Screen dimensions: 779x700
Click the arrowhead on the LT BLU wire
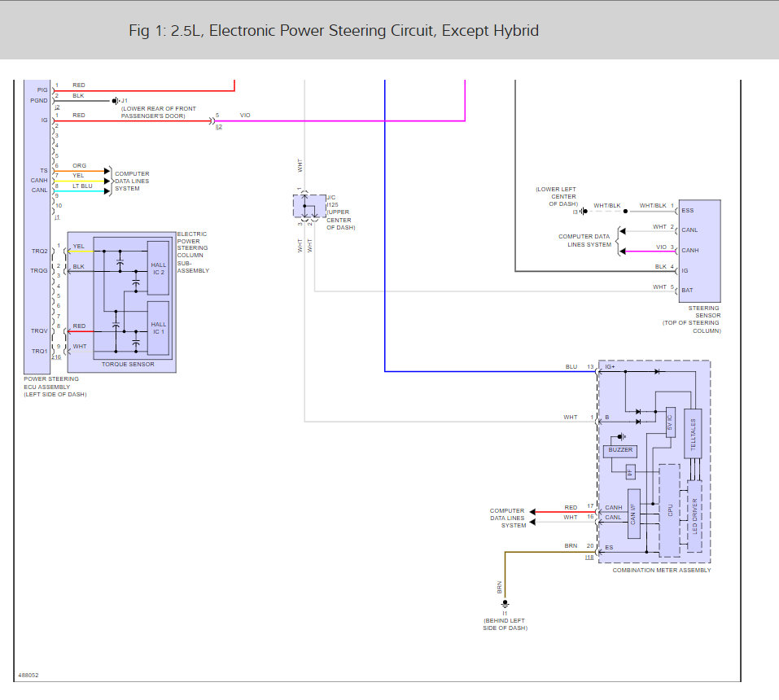pyautogui.click(x=107, y=190)
